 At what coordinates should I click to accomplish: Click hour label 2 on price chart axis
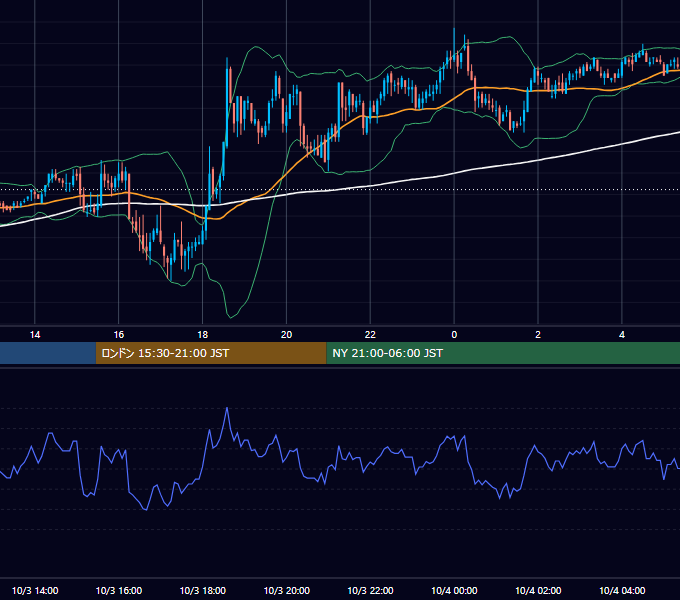click(x=538, y=335)
